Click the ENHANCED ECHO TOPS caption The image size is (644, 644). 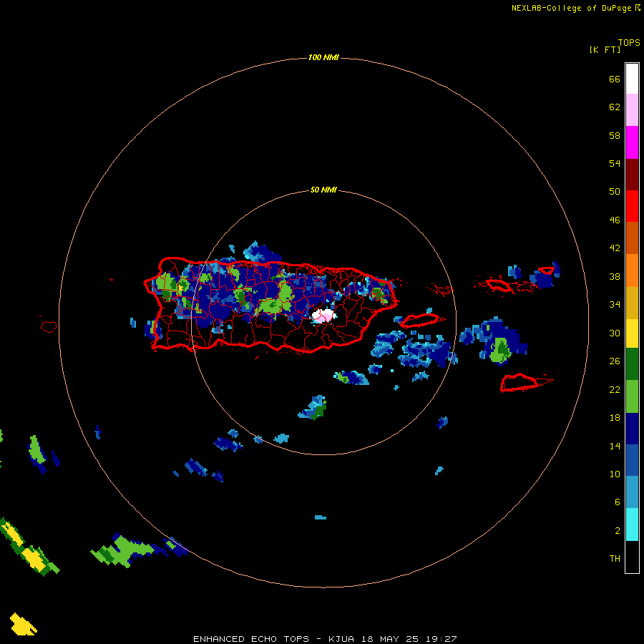250,639
